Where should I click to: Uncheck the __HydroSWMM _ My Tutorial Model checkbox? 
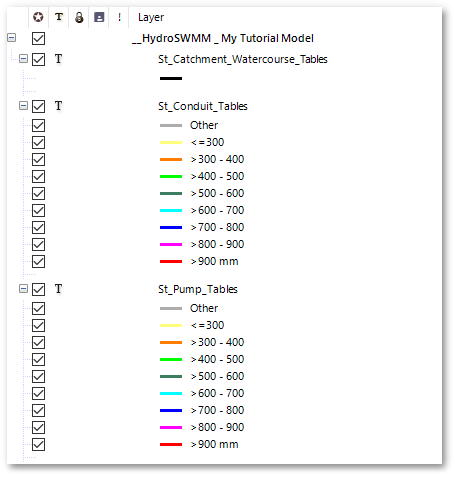(38, 38)
